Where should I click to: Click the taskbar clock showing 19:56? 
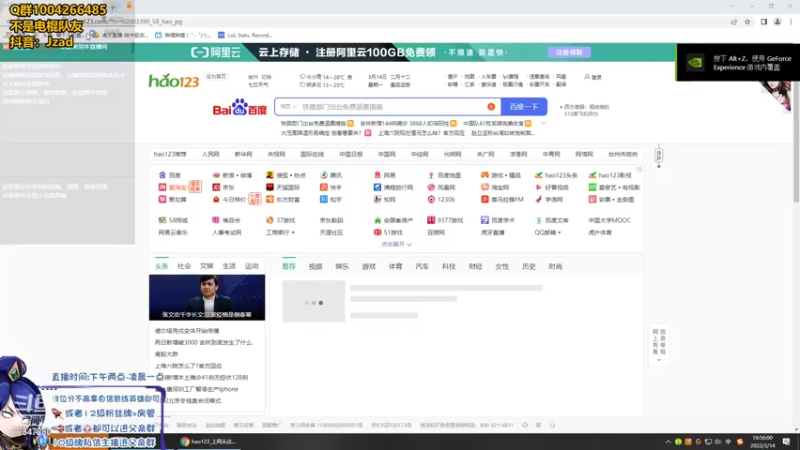pos(762,441)
